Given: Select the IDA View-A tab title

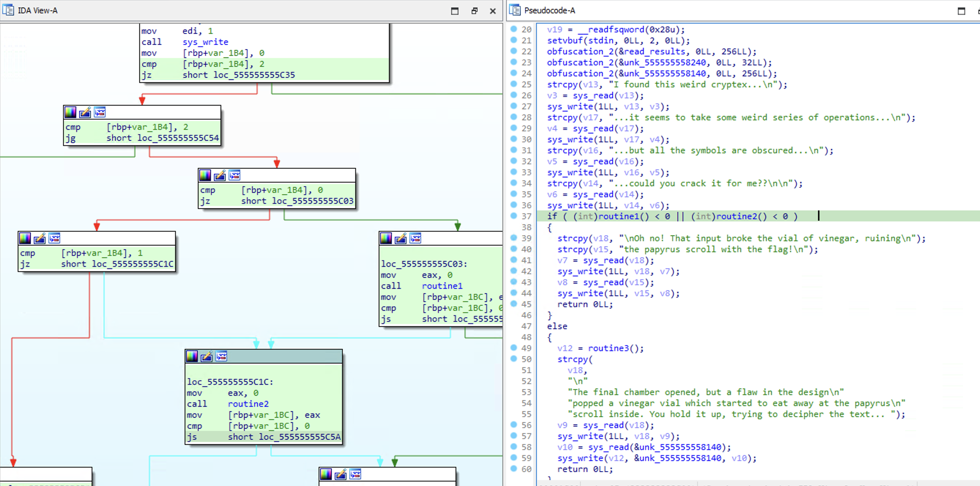Looking at the screenshot, I should point(38,11).
